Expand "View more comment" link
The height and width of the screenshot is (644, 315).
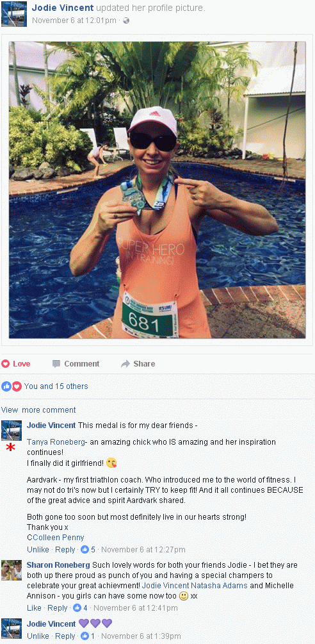(x=38, y=410)
